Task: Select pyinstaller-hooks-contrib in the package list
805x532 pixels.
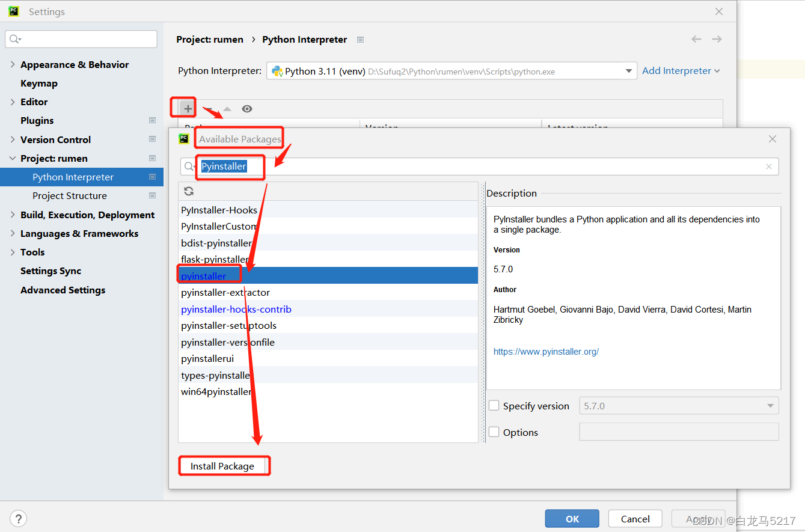Action: tap(328, 309)
